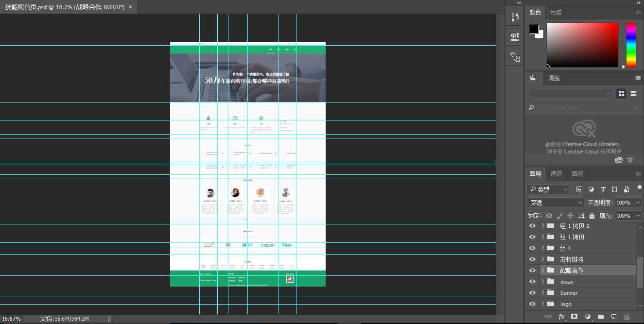
Task: Open the 填充 fill slider dropdown arrow
Action: (638, 216)
